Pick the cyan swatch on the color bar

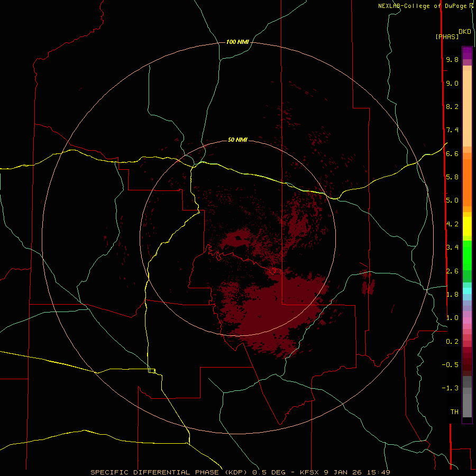pyautogui.click(x=467, y=291)
